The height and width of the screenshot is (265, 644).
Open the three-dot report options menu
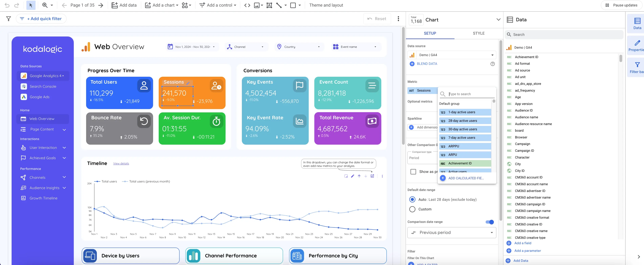(398, 19)
